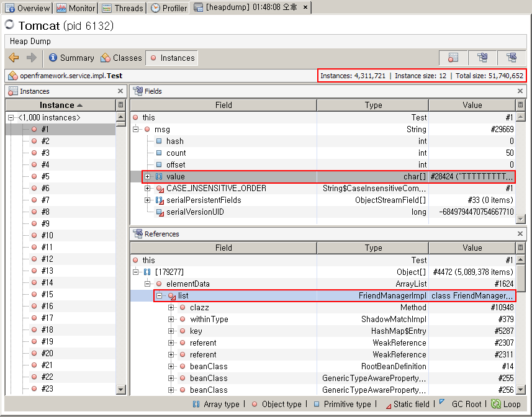Image resolution: width=532 pixels, height=417 pixels.
Task: Click the msg value #29669
Action: tap(502, 129)
